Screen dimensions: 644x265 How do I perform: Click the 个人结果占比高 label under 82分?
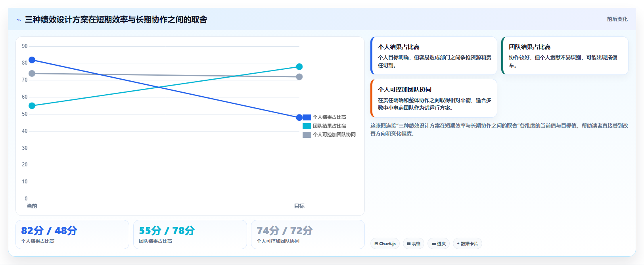tap(38, 241)
